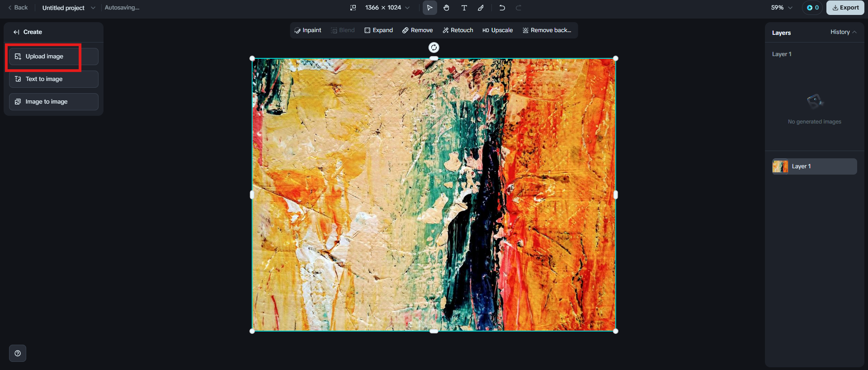This screenshot has height=370, width=868.
Task: Open the credits counter showing 0
Action: [812, 8]
